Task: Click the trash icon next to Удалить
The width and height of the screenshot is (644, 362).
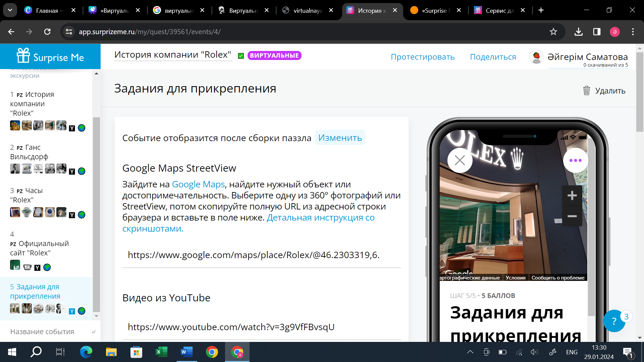Action: point(586,90)
